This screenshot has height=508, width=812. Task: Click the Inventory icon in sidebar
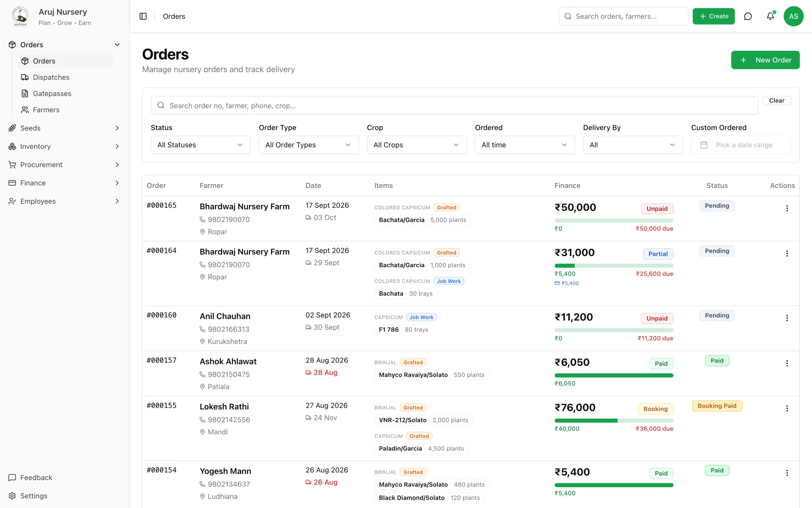point(12,146)
